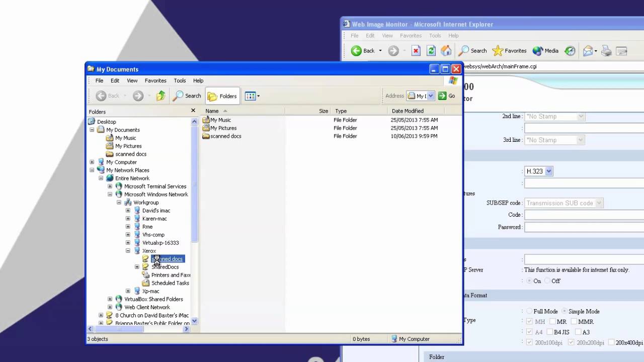Click the Stop icon in Internet Explorer
644x362 pixels.
click(416, 51)
